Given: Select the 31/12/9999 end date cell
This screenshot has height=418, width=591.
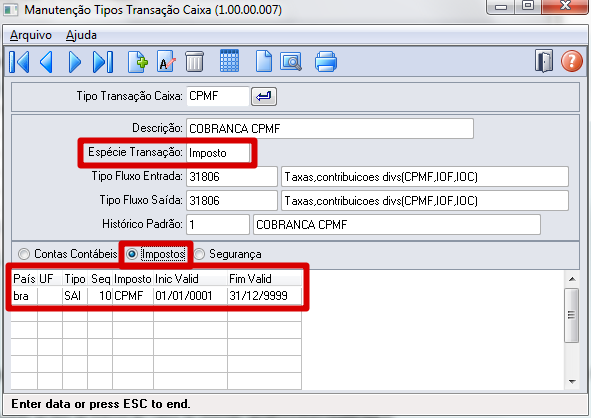Looking at the screenshot, I should [x=264, y=296].
